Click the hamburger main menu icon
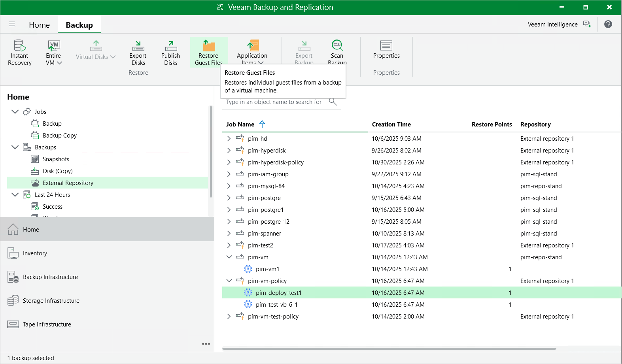Image resolution: width=622 pixels, height=364 pixels. 12,24
